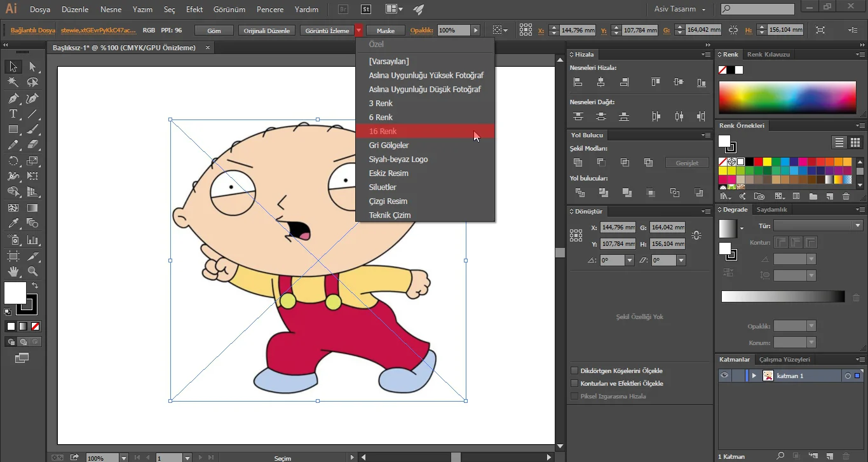
Task: Switch to Saydamlık tab
Action: pyautogui.click(x=772, y=210)
